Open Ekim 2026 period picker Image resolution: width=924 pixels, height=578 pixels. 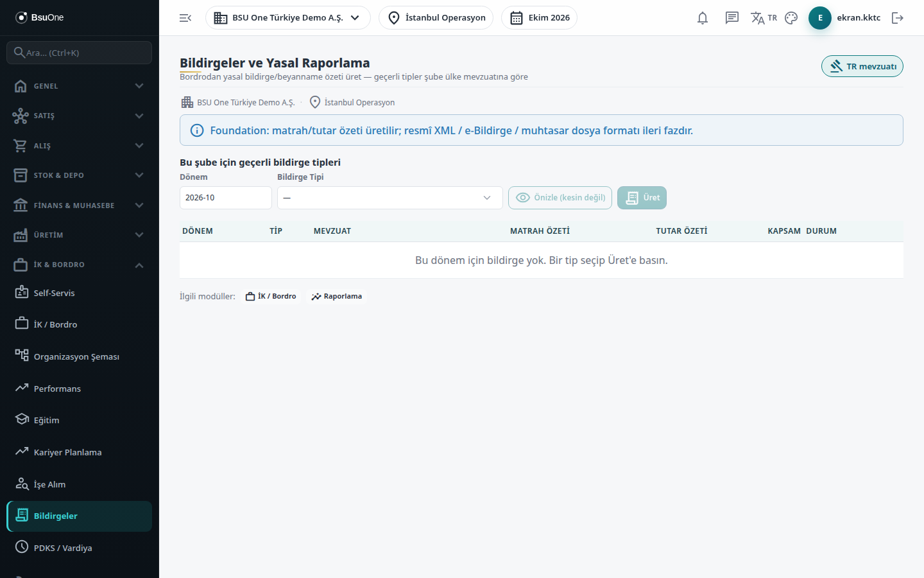click(x=539, y=18)
